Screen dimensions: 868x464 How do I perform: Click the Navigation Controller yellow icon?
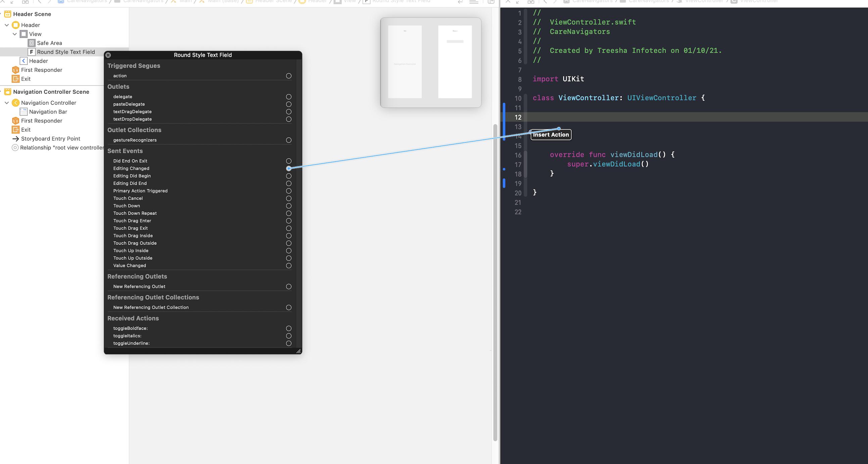(x=15, y=103)
